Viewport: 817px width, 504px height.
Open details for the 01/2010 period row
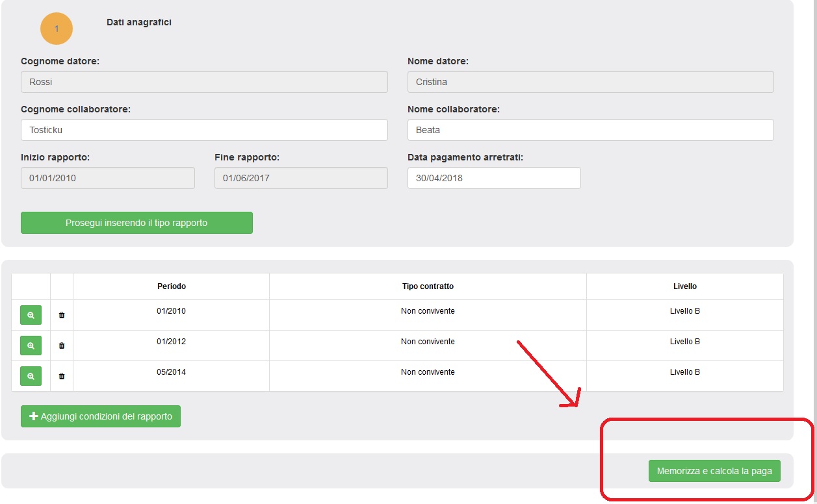31,315
